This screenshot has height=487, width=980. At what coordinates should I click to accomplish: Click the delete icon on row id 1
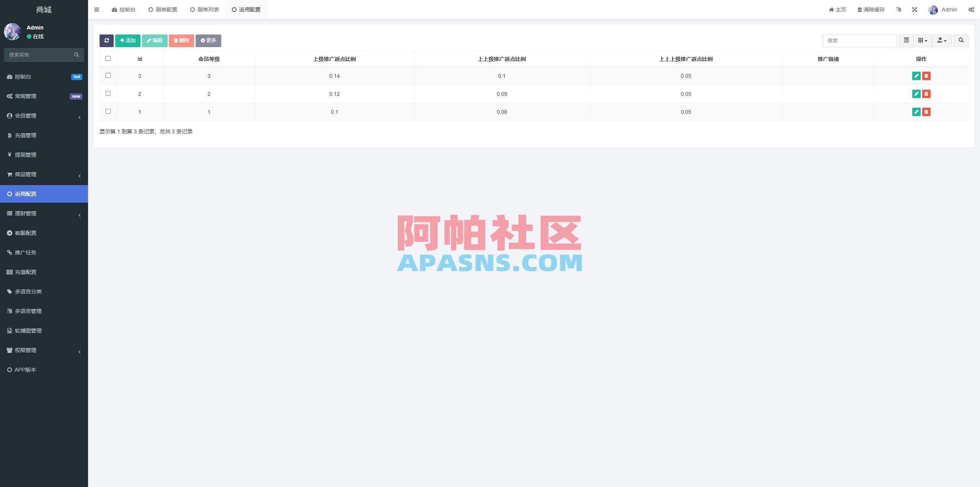[926, 112]
